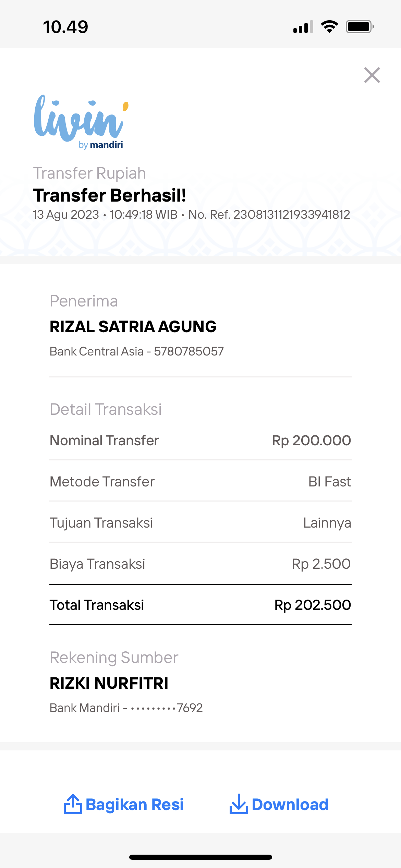
Task: Tap the home indicator bar
Action: (x=200, y=857)
